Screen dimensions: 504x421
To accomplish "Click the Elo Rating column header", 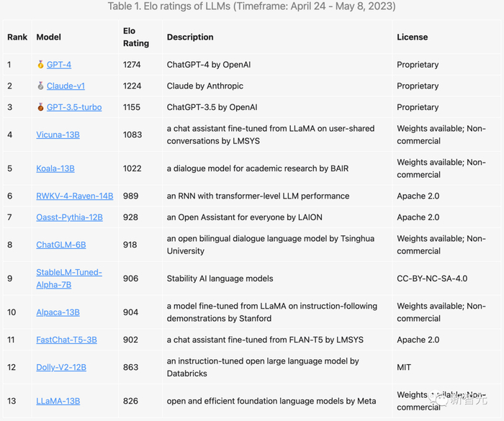I will tap(135, 37).
